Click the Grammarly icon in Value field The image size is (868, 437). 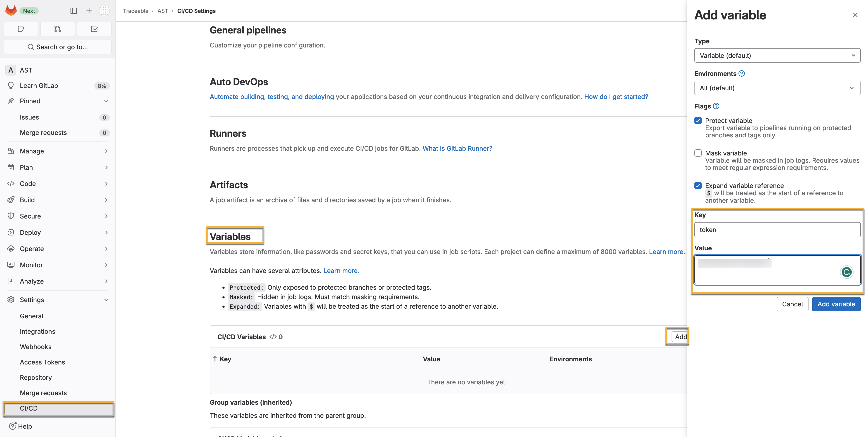click(x=846, y=272)
